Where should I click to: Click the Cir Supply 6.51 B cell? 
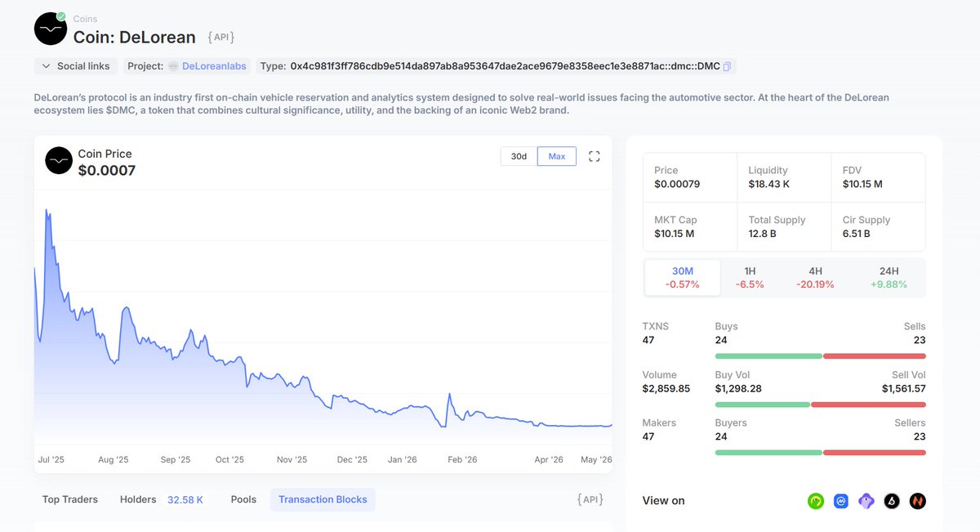tap(878, 226)
